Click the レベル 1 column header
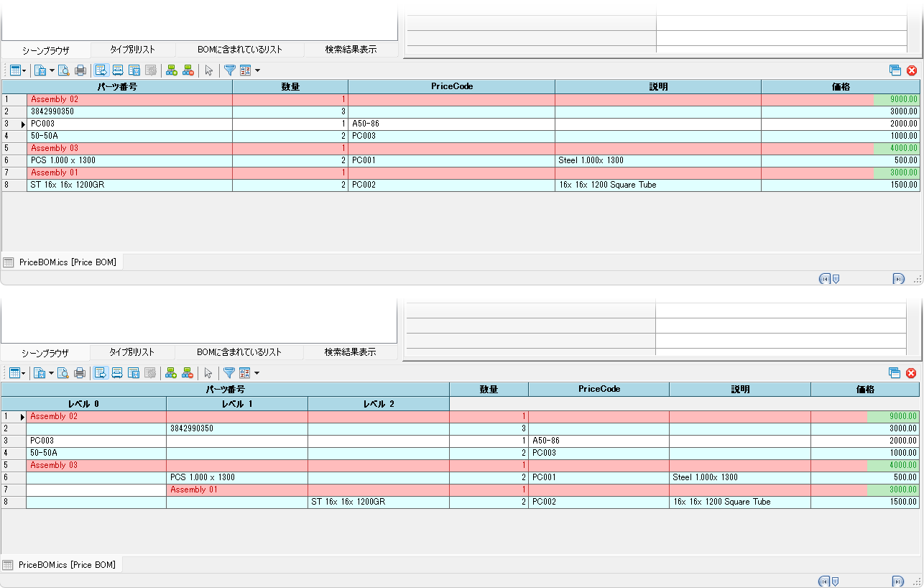This screenshot has height=588, width=924. 236,404
